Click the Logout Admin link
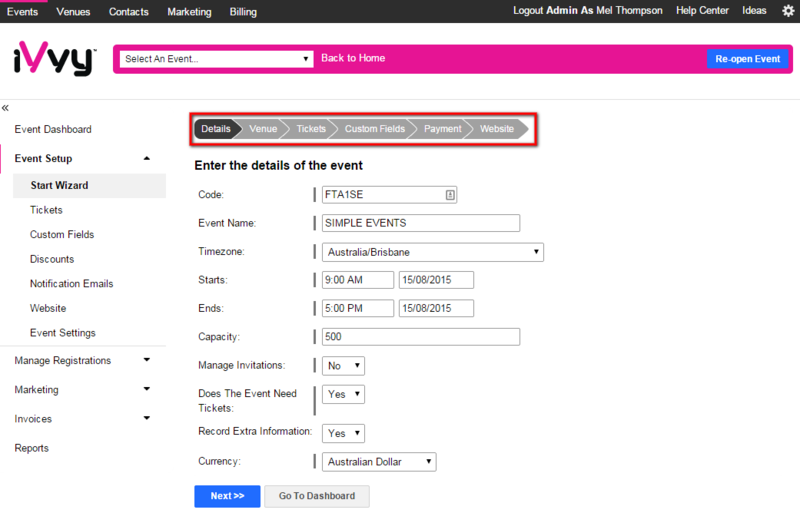Image resolution: width=800 pixels, height=513 pixels. pyautogui.click(x=588, y=11)
